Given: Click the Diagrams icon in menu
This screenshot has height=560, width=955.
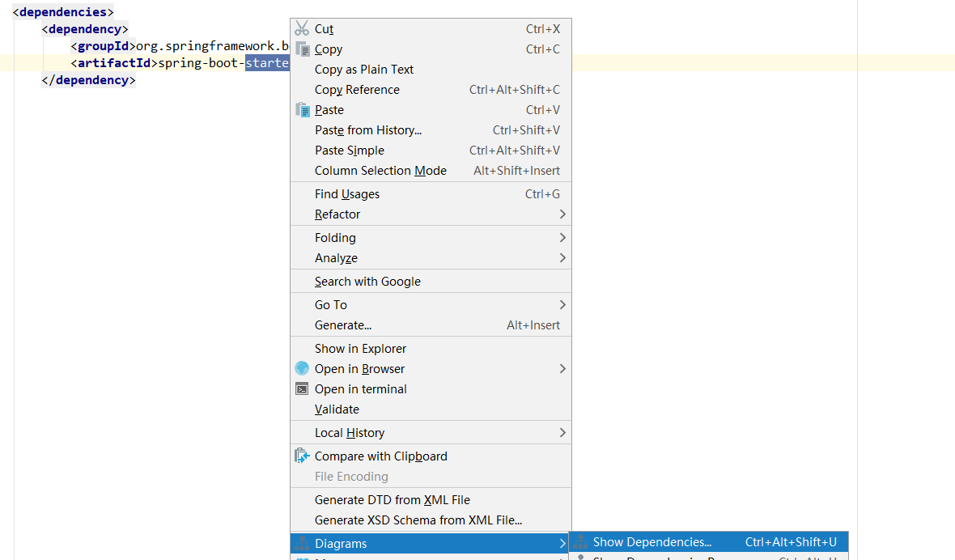Looking at the screenshot, I should 302,544.
